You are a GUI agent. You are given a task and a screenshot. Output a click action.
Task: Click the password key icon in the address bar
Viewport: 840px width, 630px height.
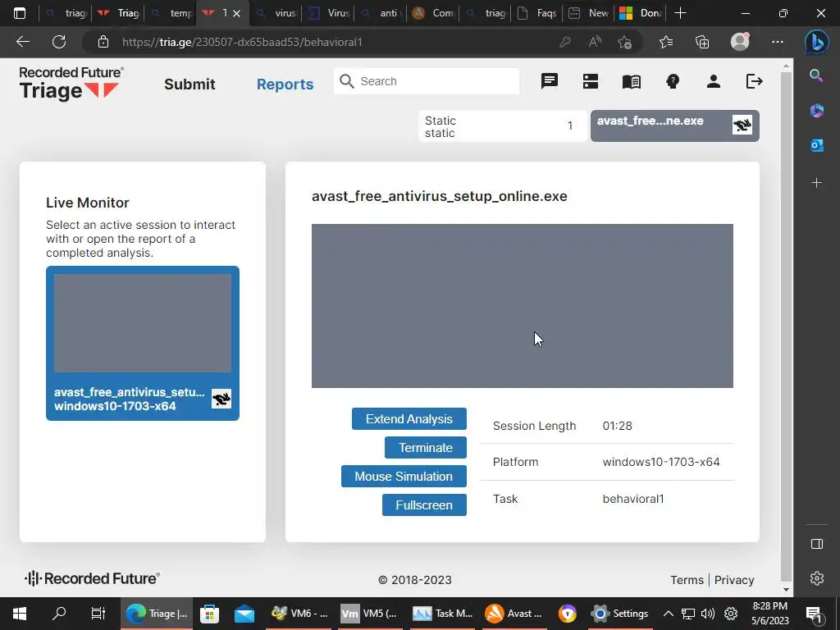pos(564,42)
